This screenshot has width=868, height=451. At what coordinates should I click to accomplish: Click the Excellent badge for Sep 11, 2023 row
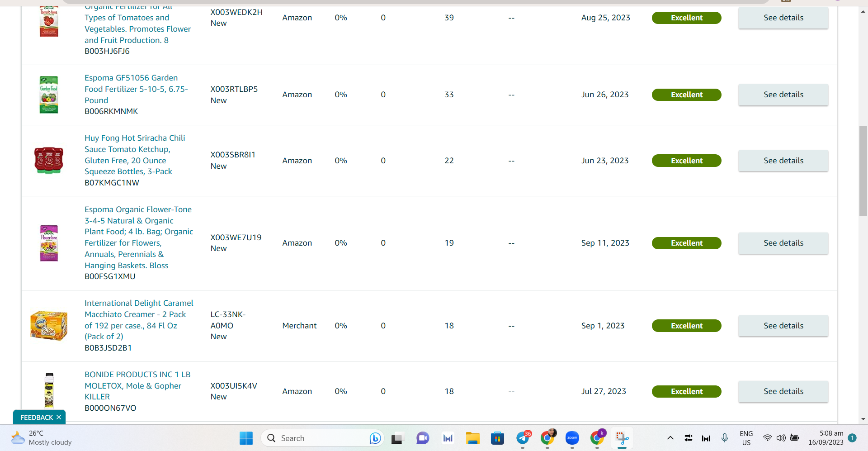[x=686, y=243]
